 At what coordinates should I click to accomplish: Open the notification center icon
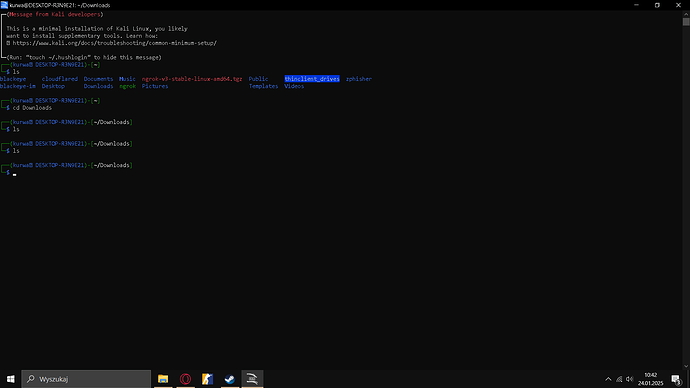tap(677, 379)
